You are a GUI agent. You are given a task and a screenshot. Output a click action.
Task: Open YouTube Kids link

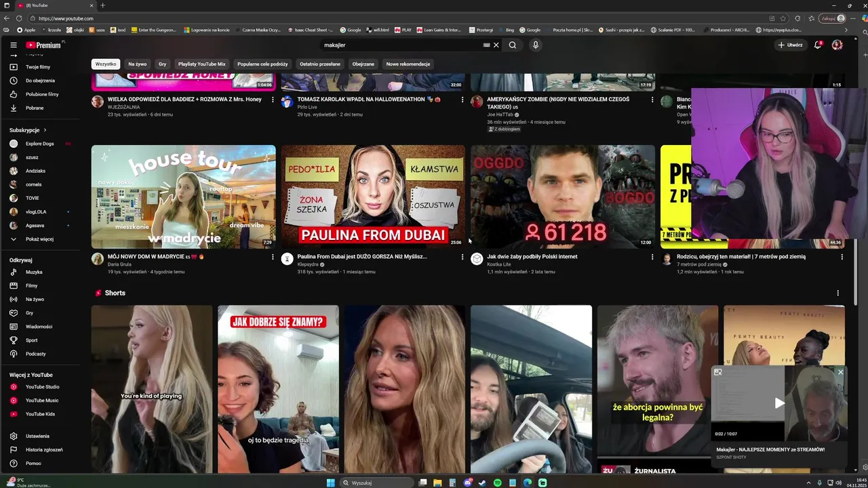pyautogui.click(x=41, y=413)
